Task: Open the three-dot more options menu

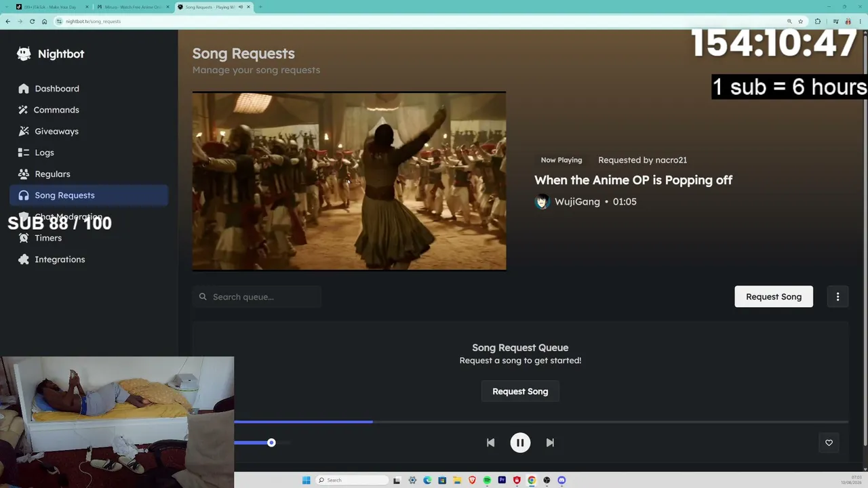Action: point(837,297)
